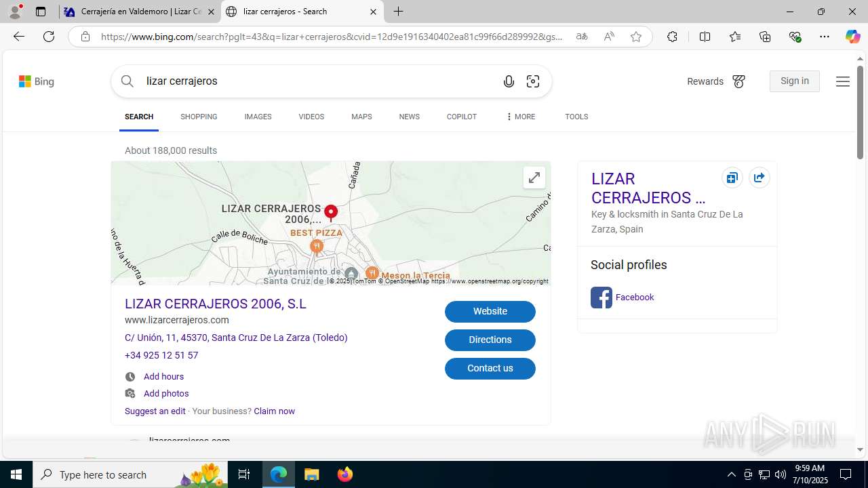Image resolution: width=868 pixels, height=488 pixels.
Task: Open tab actions menu icon
Action: pyautogui.click(x=41, y=12)
